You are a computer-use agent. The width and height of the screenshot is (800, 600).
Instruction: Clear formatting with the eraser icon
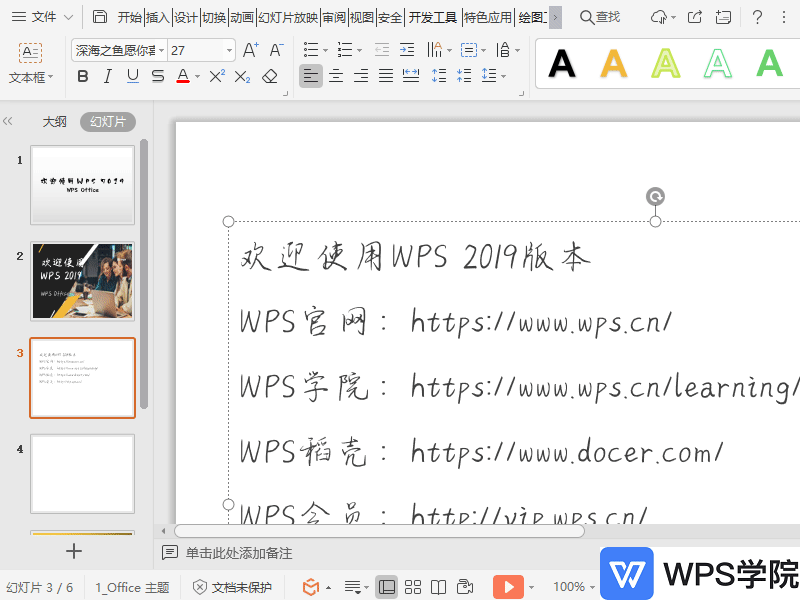pyautogui.click(x=269, y=76)
